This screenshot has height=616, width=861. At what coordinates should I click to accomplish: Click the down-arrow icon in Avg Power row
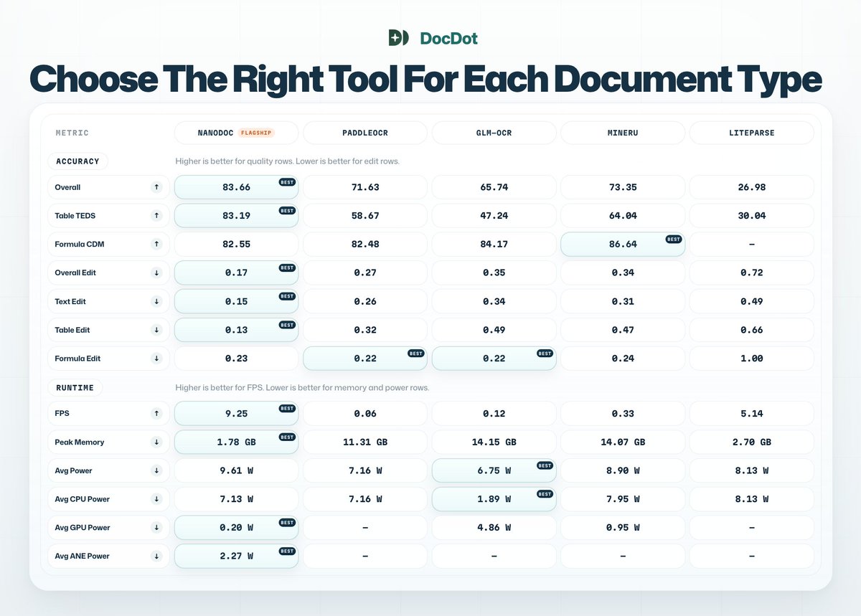[156, 471]
